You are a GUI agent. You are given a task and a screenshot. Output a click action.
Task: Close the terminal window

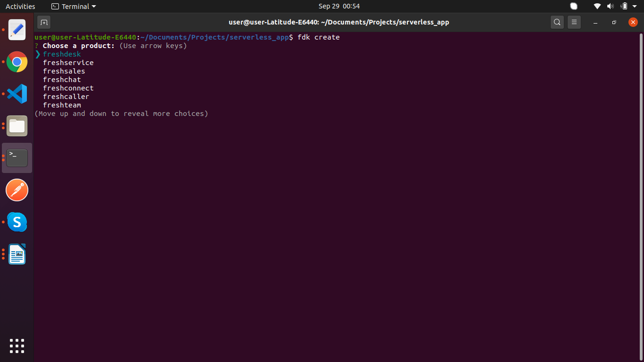633,22
